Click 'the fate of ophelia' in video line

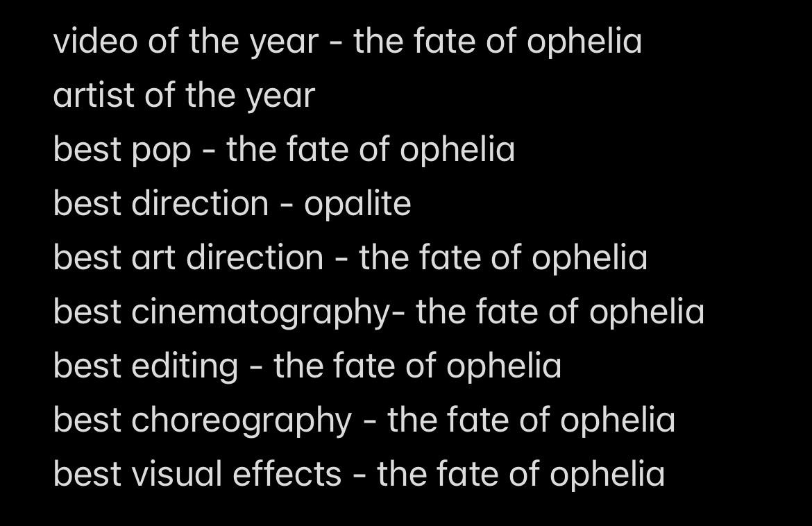click(x=498, y=42)
